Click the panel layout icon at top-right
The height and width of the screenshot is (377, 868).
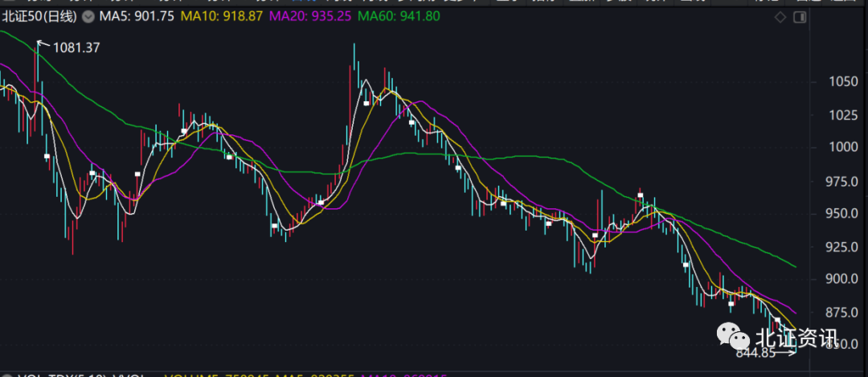point(800,17)
